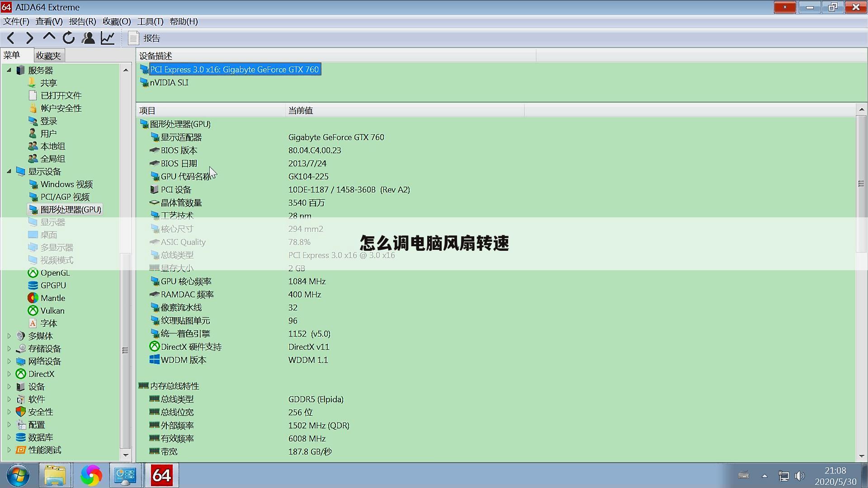Click the AIDA64 taskbar icon
The image size is (868, 488).
(161, 475)
